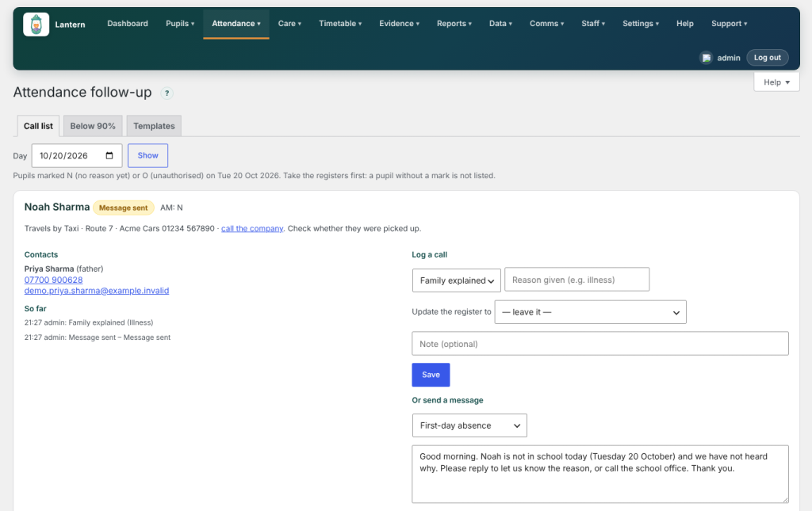The height and width of the screenshot is (511, 812).
Task: Switch to the Templates tab
Action: [x=154, y=126]
